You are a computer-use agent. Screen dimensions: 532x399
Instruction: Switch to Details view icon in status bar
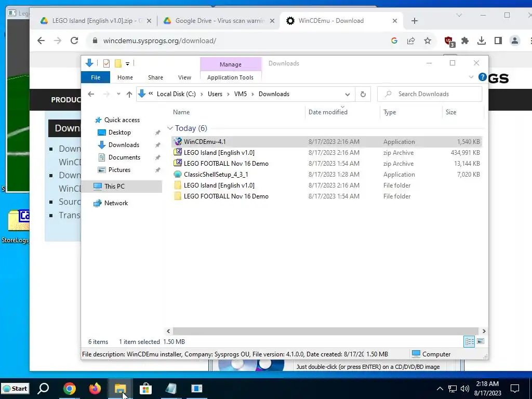pos(469,341)
